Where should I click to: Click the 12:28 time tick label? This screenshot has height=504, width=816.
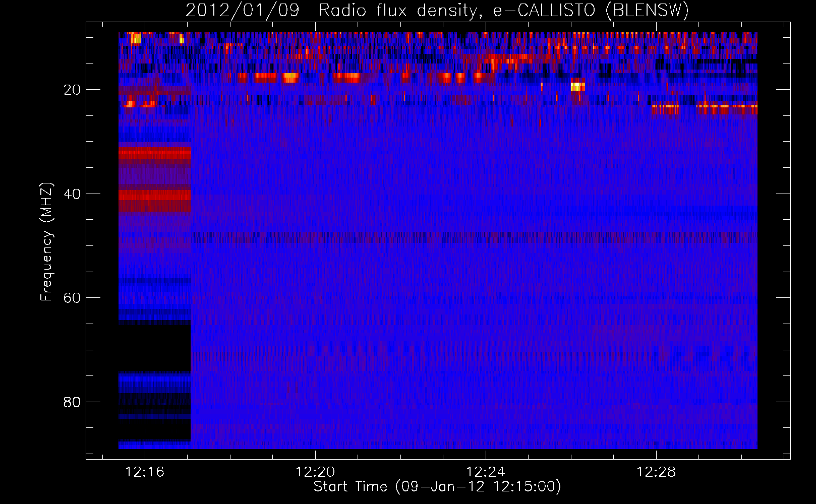coord(656,472)
